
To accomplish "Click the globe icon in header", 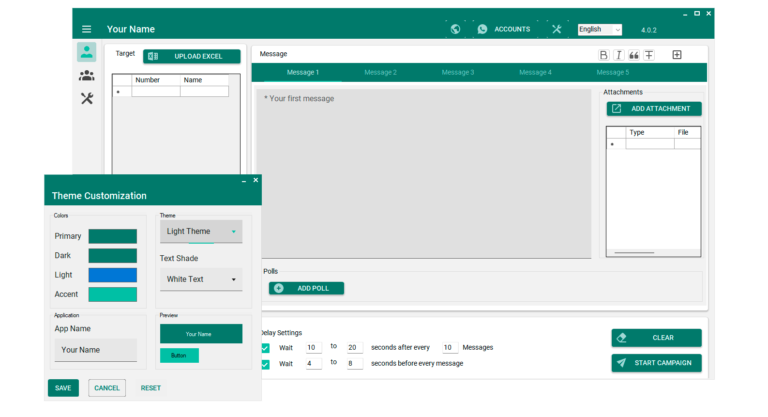I will pos(455,29).
